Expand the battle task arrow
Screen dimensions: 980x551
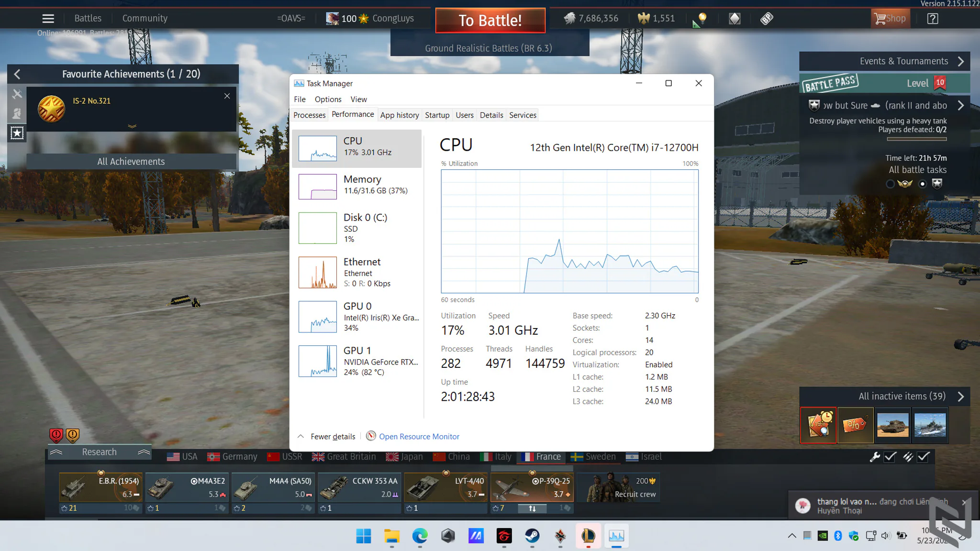coord(960,105)
